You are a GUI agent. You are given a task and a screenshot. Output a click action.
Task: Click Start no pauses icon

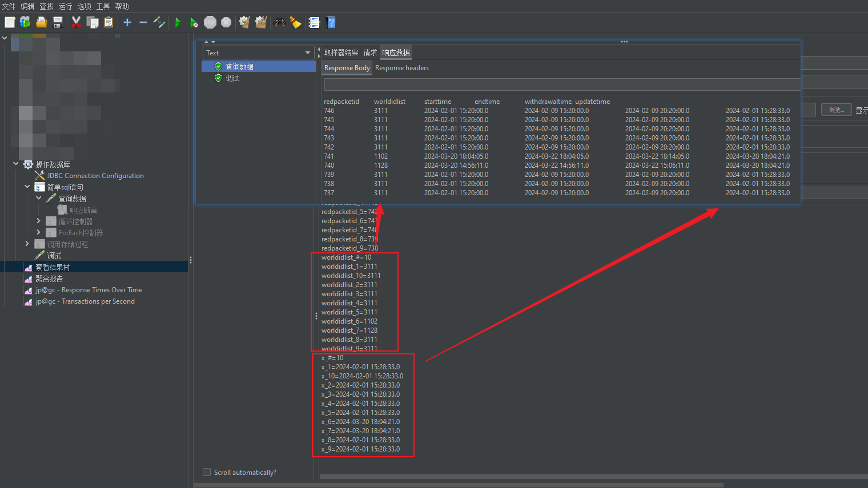pos(194,22)
